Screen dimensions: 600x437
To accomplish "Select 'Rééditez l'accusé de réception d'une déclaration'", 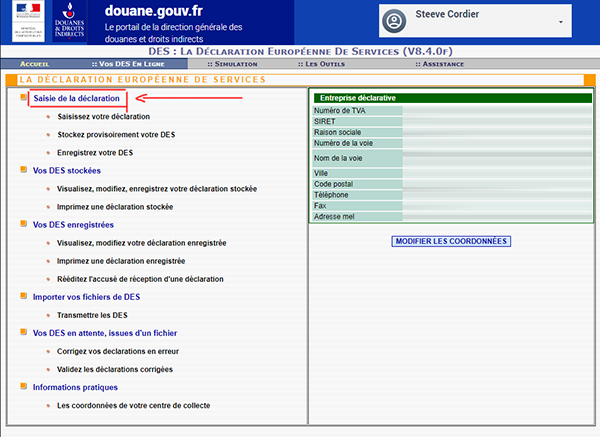I will 140,279.
